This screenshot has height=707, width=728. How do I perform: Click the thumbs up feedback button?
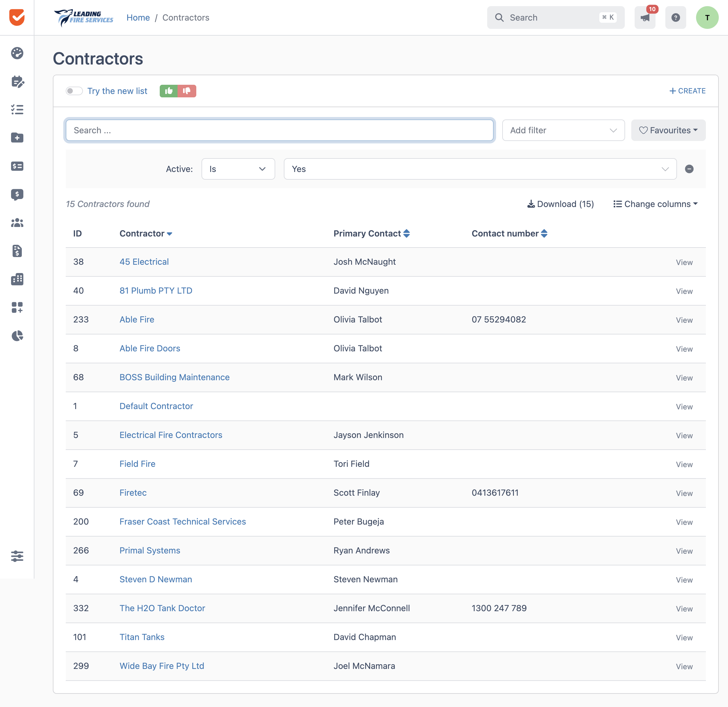tap(169, 91)
